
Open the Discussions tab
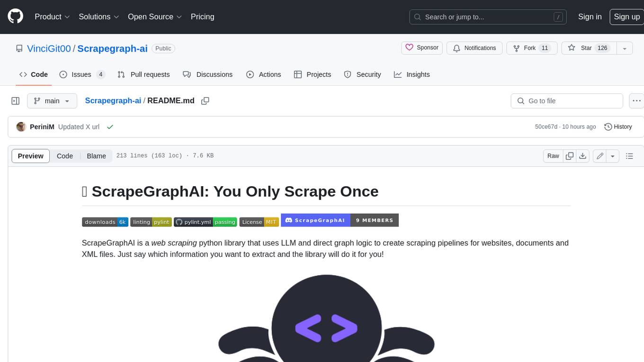[x=207, y=74]
